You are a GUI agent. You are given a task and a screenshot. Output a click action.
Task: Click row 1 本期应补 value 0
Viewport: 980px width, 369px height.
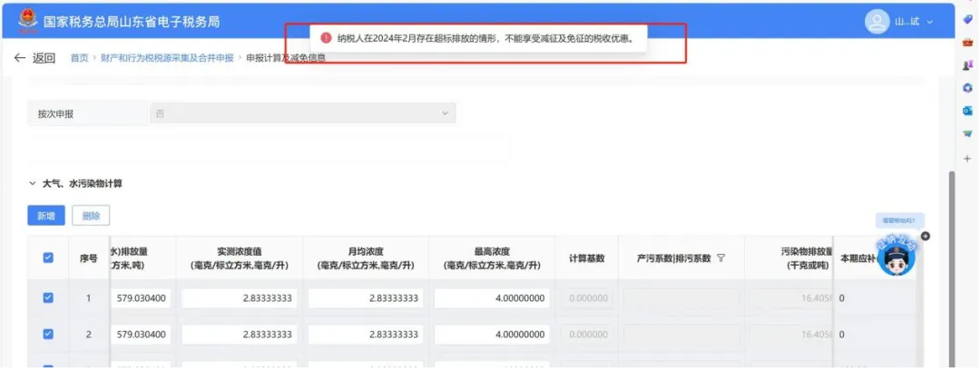click(x=842, y=298)
